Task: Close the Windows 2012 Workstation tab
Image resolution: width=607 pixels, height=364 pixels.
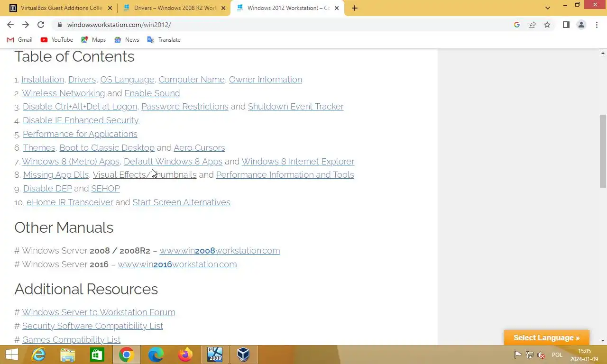Action: (337, 8)
